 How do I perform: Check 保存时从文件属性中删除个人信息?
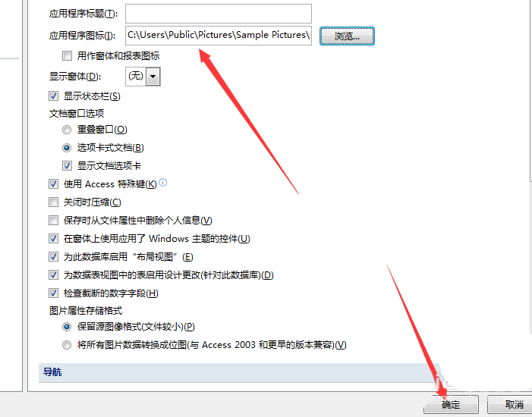[x=53, y=221]
